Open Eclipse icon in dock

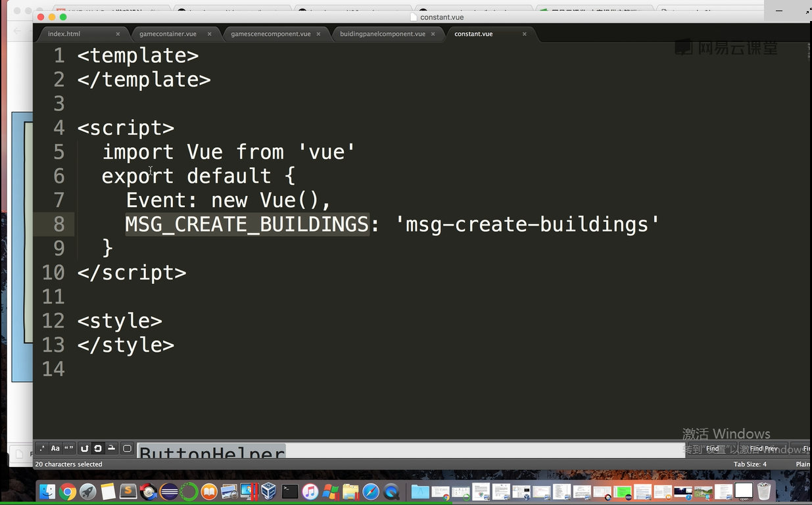click(x=169, y=492)
